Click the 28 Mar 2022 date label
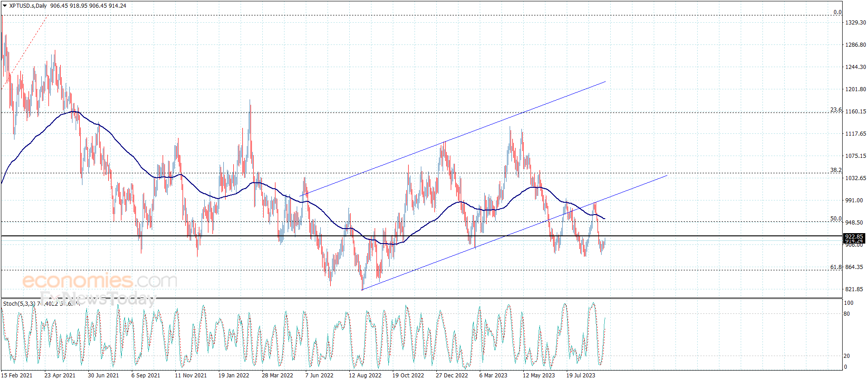Image resolution: width=868 pixels, height=381 pixels. (277, 375)
